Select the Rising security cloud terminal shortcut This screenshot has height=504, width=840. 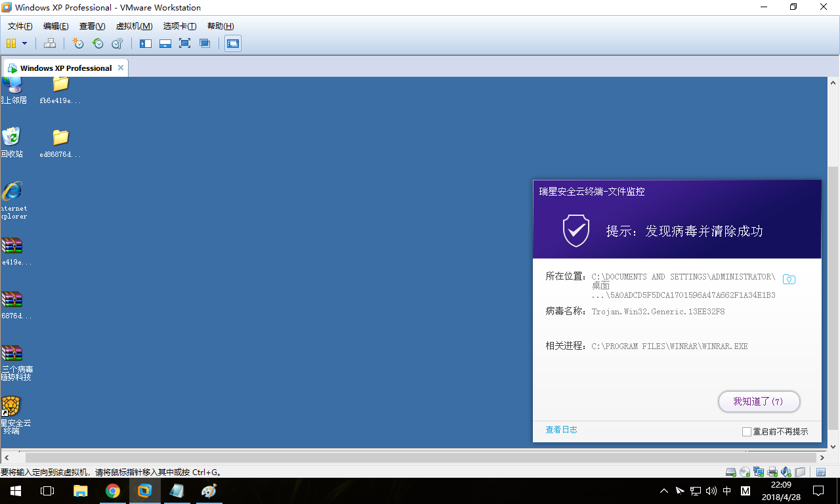tap(14, 415)
